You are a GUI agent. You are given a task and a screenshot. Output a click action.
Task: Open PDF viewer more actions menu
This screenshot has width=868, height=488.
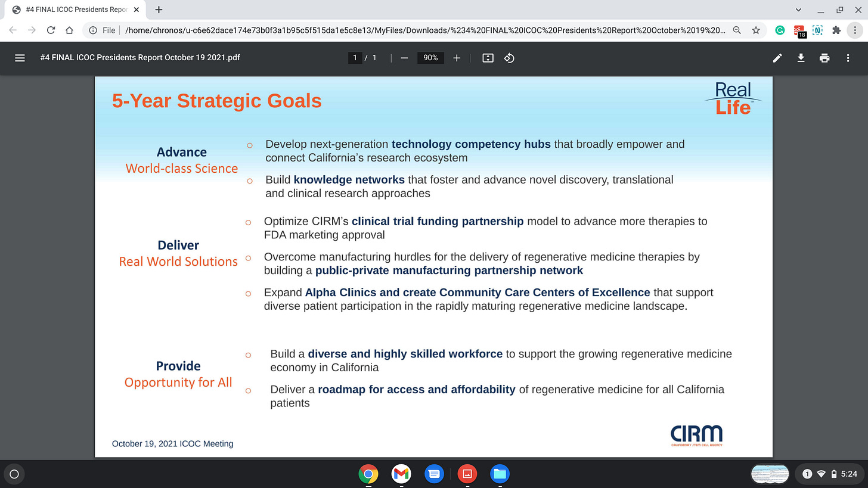(848, 58)
